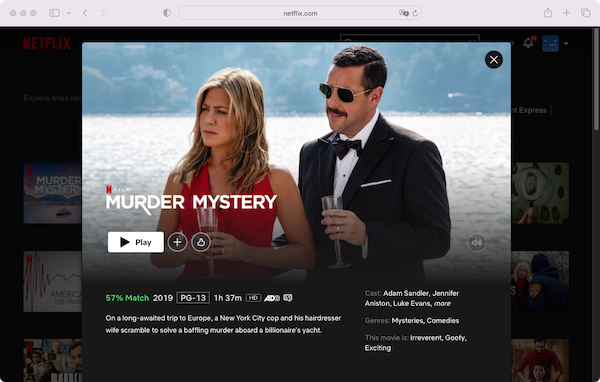
Task: Show more cast members
Action: tap(442, 304)
